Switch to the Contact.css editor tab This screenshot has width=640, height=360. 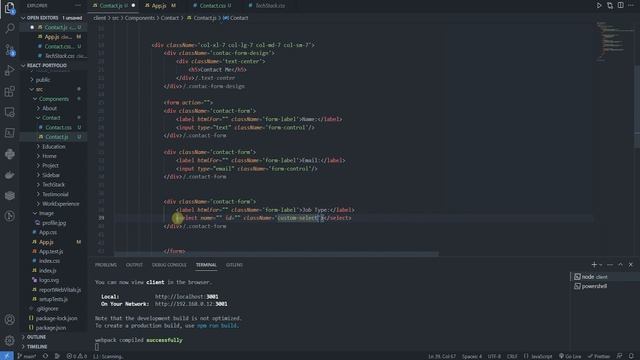pyautogui.click(x=212, y=6)
